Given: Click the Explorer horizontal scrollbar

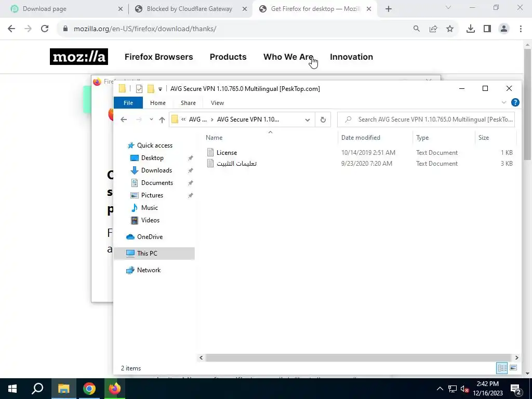Looking at the screenshot, I should click(358, 357).
